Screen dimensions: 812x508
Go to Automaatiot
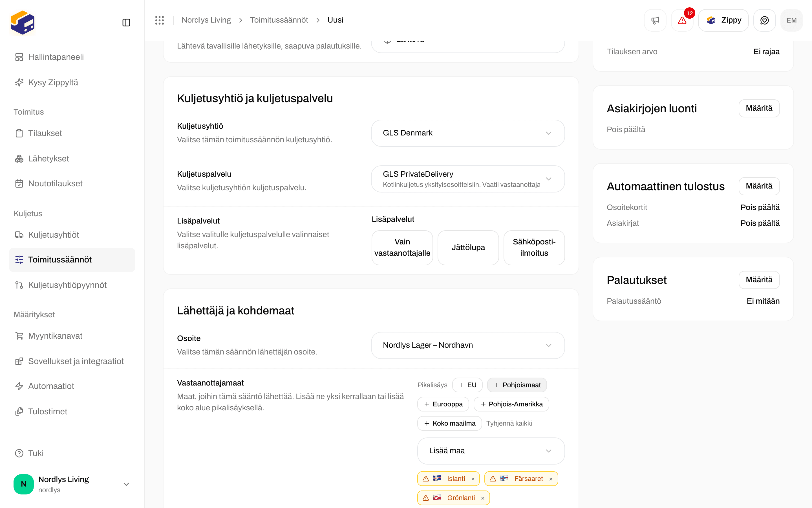click(72, 386)
